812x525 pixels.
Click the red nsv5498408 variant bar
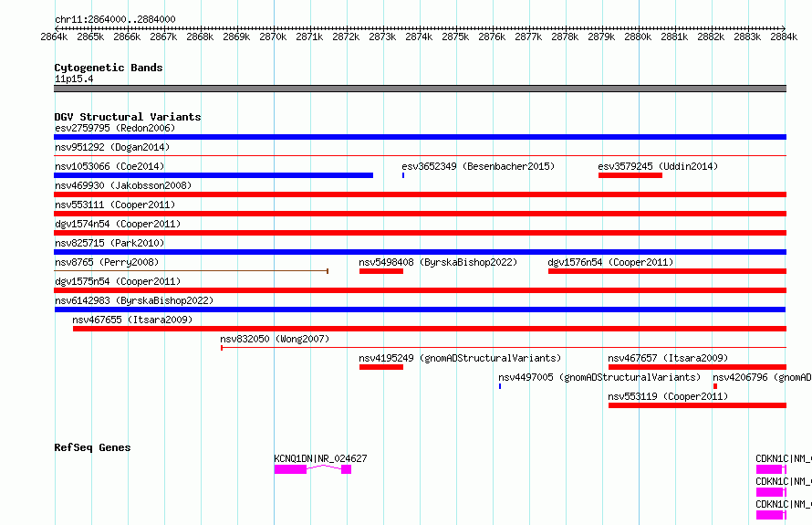click(381, 271)
